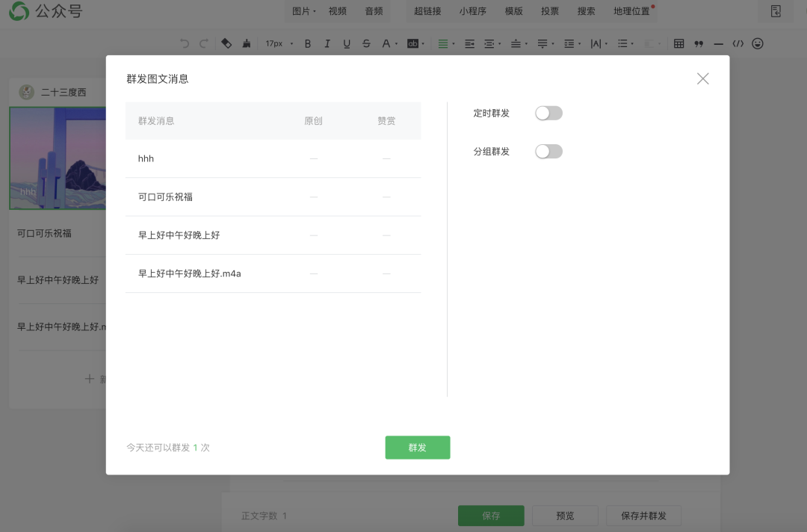Click the 原创 column header

(313, 121)
